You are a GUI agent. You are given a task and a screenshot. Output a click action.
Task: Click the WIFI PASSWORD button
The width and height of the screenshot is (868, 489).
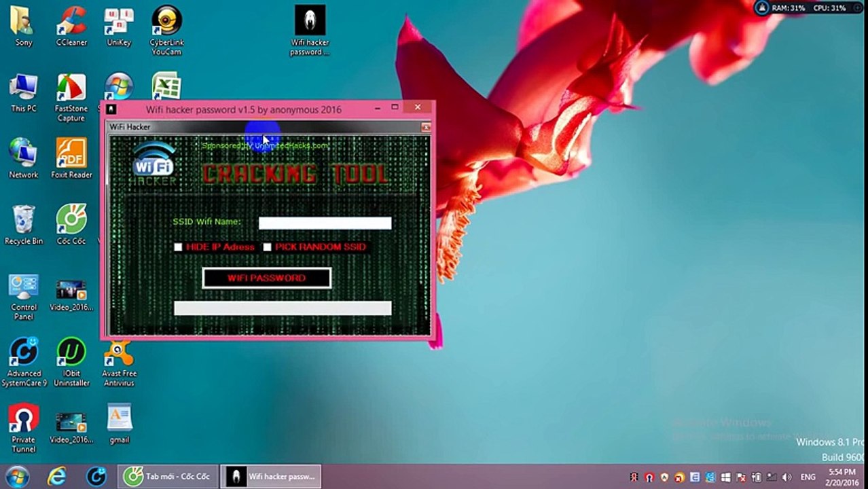tap(267, 278)
